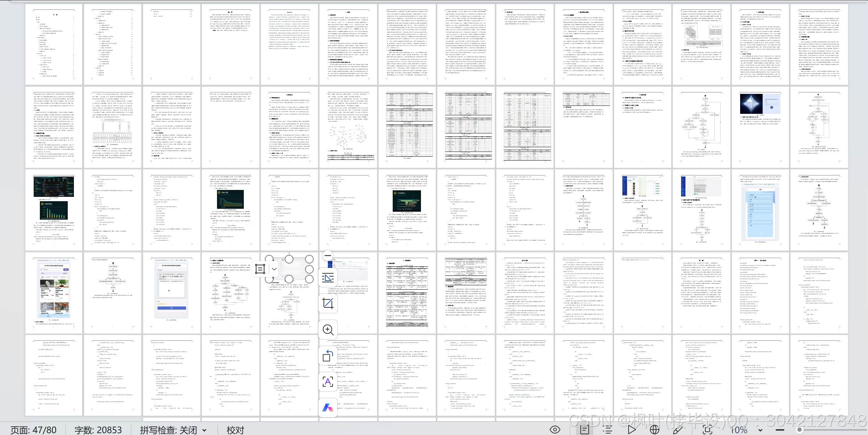Open the colorful AI design assistant icon
This screenshot has width=868, height=435.
coord(328,407)
